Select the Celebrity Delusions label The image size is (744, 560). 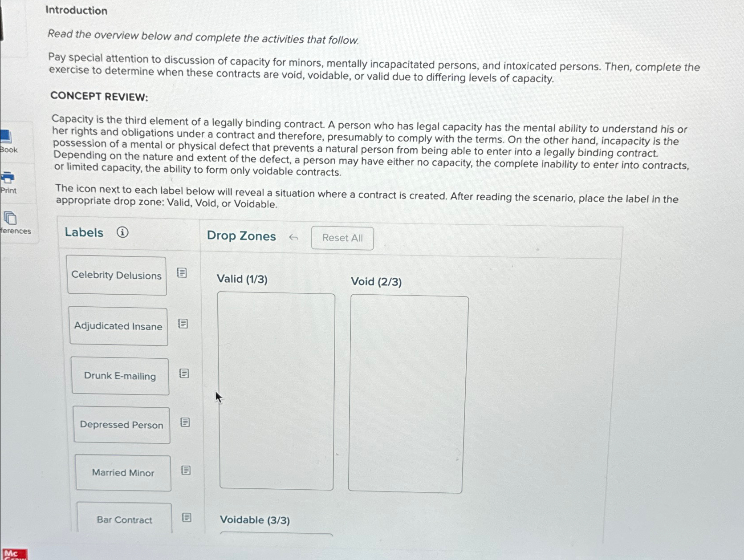[117, 275]
